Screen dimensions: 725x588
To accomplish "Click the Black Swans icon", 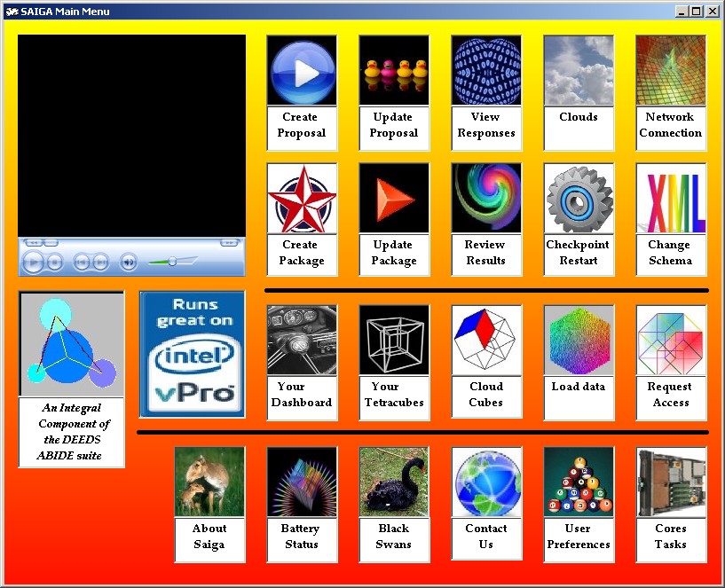I will tap(394, 482).
